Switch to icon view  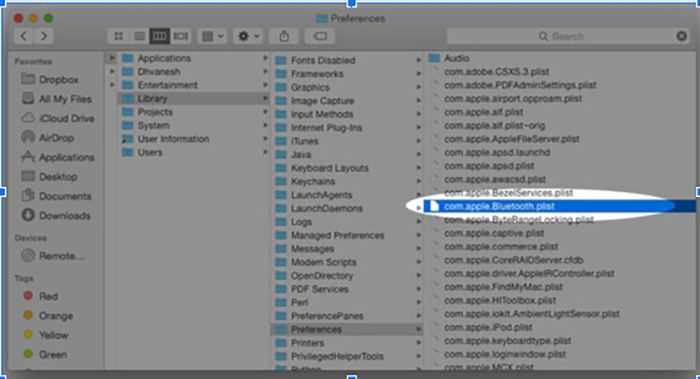(x=118, y=36)
